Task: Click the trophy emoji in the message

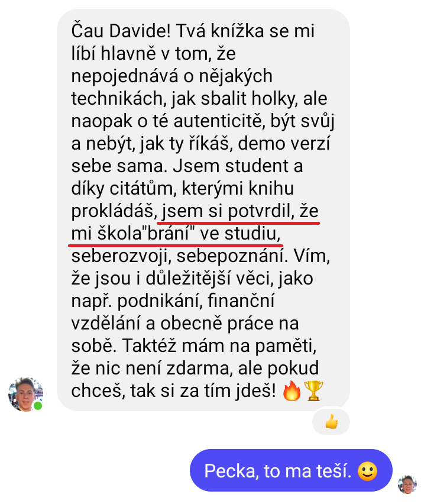Action: coord(313,390)
